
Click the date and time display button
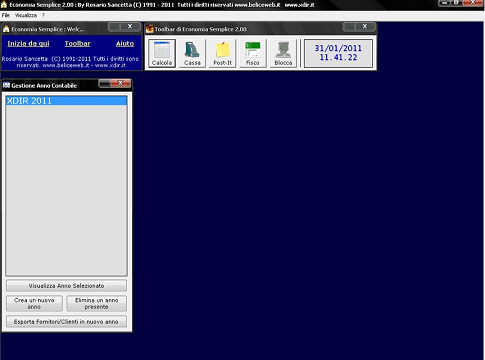[338, 53]
